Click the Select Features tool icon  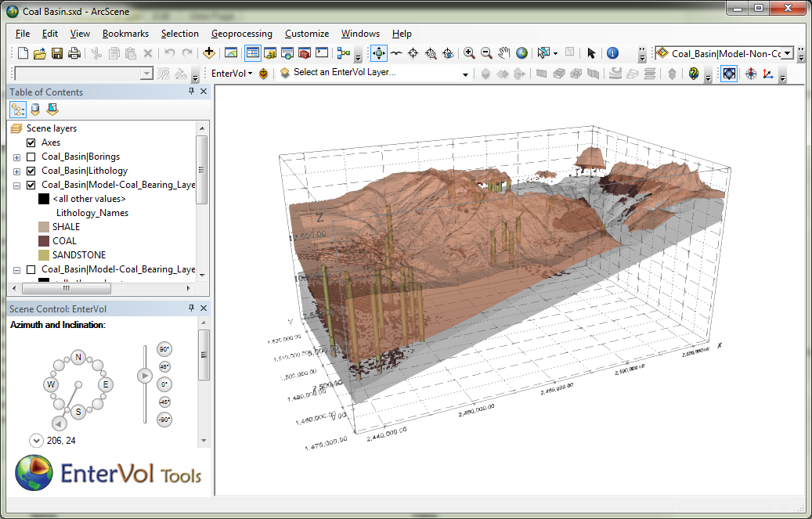tap(543, 52)
